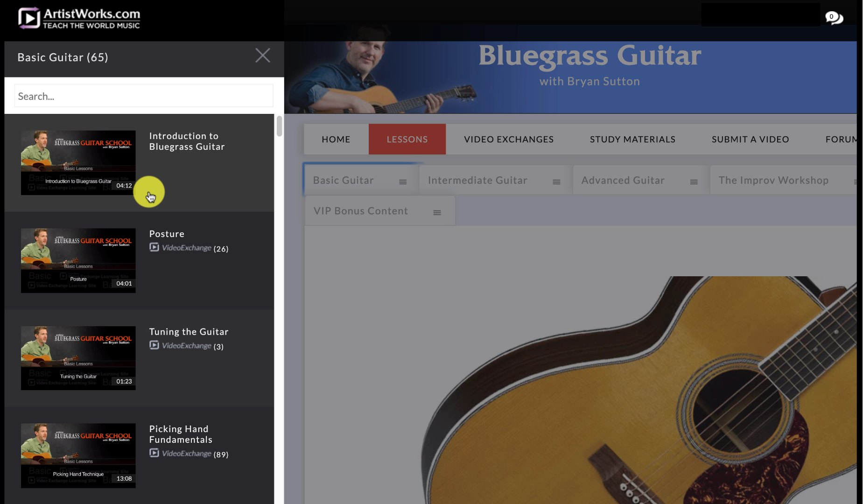Expand the Advanced Guitar list menu icon
863x504 pixels.
(694, 182)
